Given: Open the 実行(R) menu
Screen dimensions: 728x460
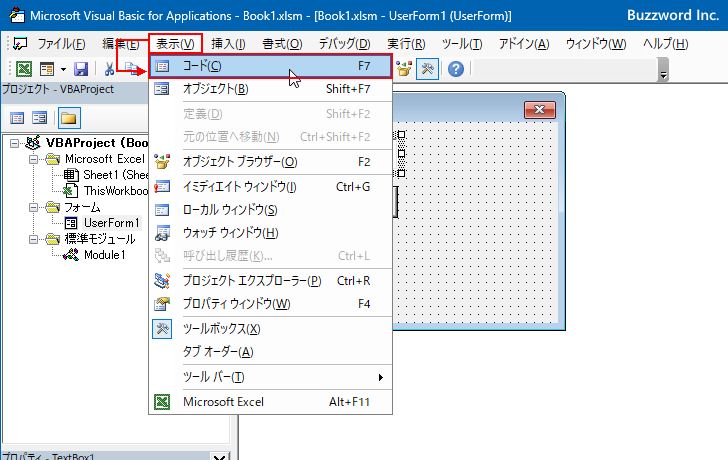Looking at the screenshot, I should pos(406,44).
